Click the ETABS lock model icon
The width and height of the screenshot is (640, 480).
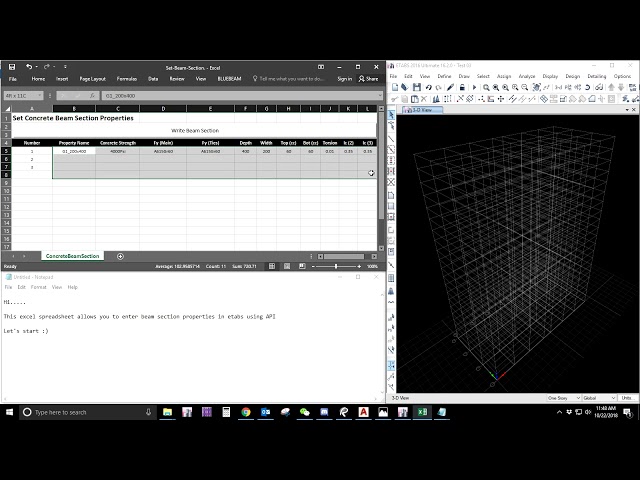(462, 87)
